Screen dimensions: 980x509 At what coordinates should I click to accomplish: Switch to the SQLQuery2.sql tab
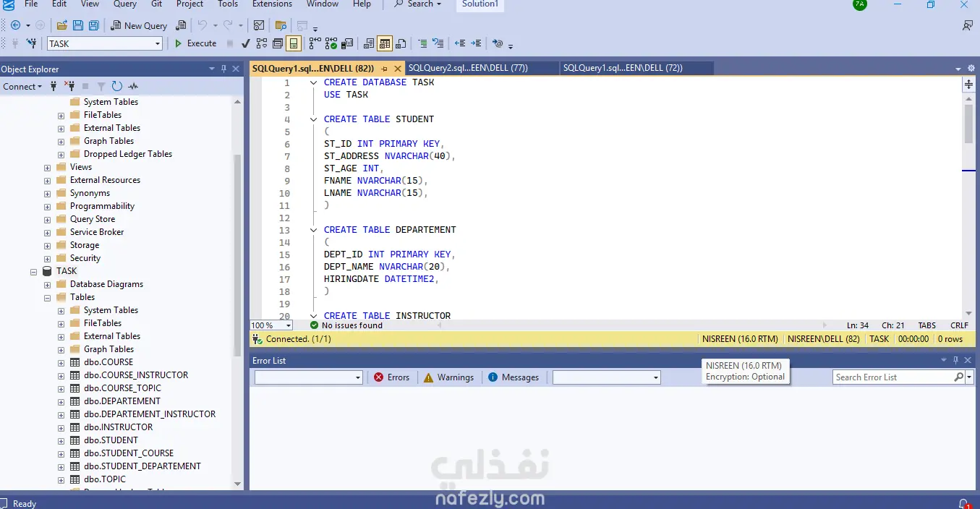point(468,68)
